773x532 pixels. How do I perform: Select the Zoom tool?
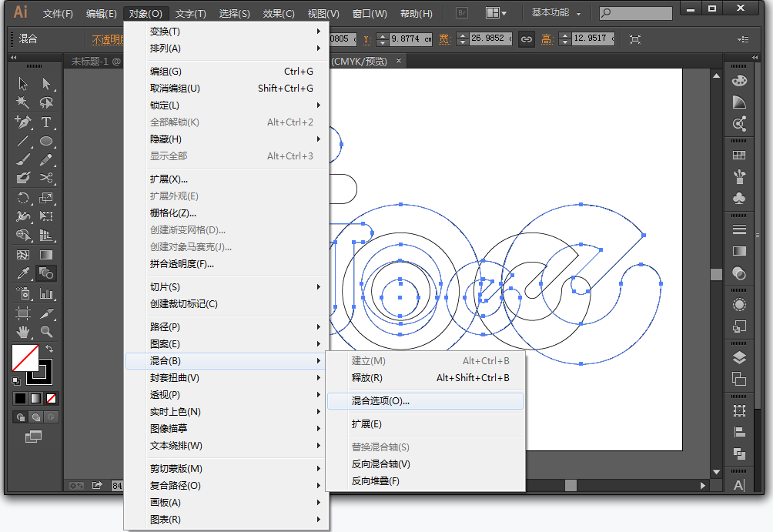coord(46,331)
